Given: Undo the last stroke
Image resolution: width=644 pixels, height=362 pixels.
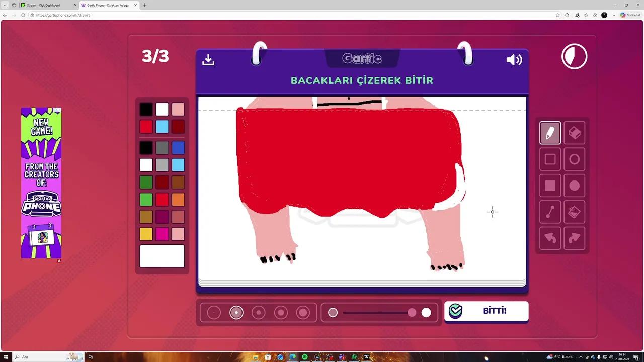Looking at the screenshot, I should tap(550, 238).
